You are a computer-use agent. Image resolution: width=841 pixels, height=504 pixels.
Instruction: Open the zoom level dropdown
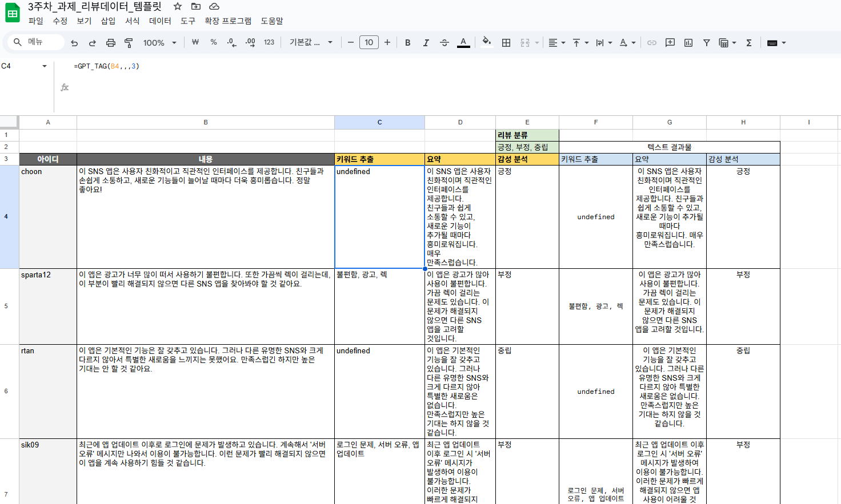pos(159,43)
